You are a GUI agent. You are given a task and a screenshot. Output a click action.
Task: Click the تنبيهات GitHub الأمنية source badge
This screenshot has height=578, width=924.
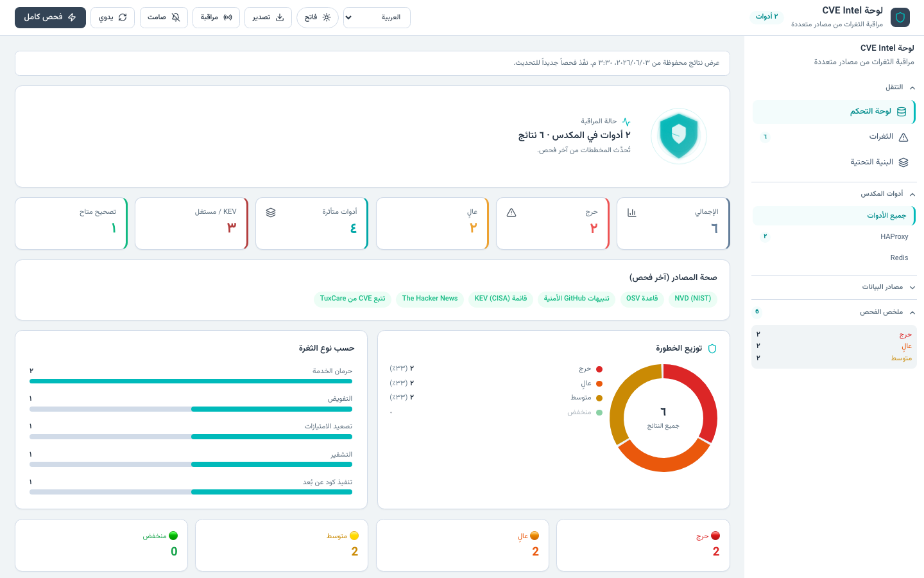tap(577, 299)
